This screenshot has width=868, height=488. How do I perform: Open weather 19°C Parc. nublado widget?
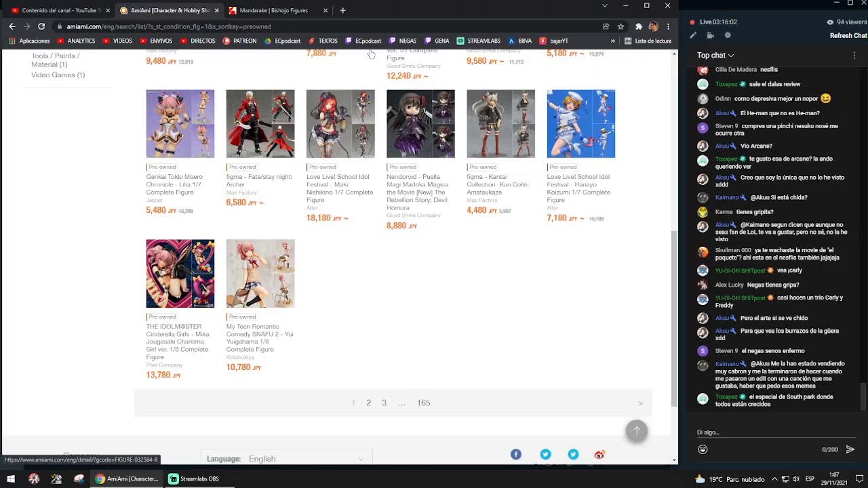pos(730,479)
